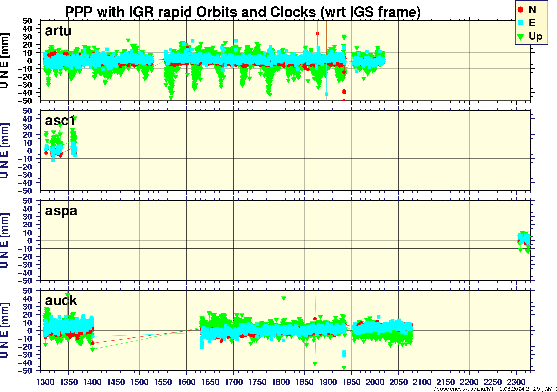Screen dimensions: 557x392
Task: Click the 'Geoscience Australia/MIT' footer credit
Action: tap(464, 389)
